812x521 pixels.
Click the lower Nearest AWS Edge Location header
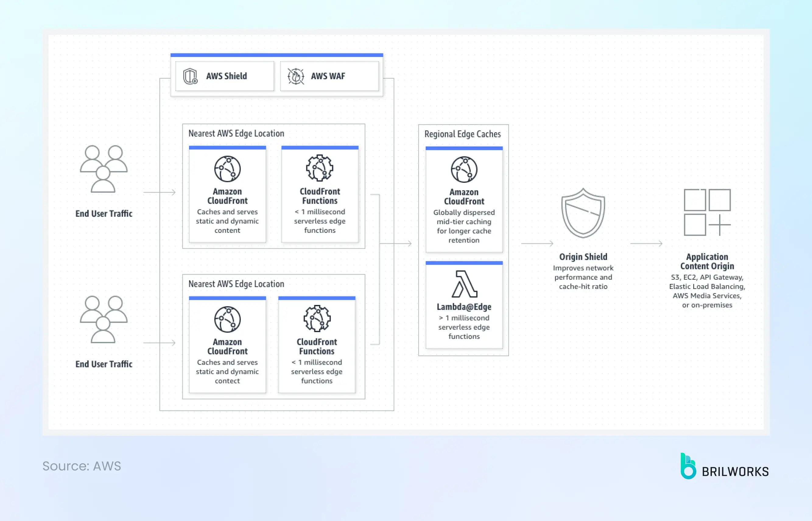[x=236, y=284]
